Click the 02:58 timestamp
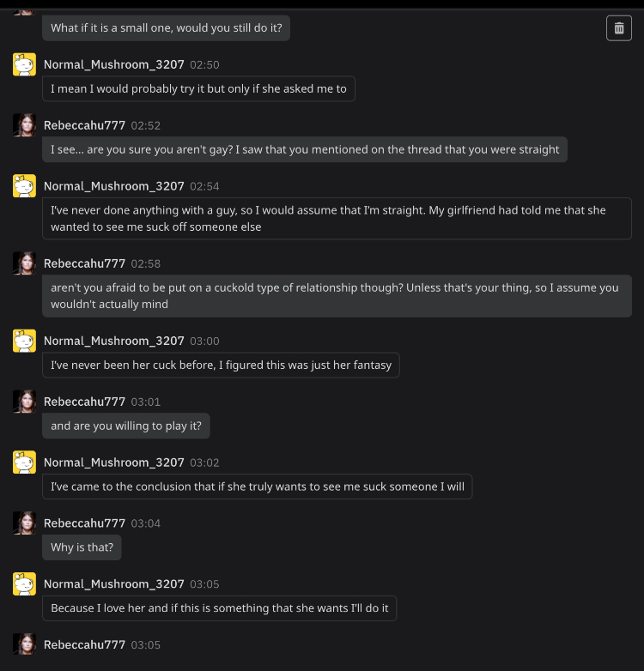This screenshot has width=644, height=671. click(146, 263)
